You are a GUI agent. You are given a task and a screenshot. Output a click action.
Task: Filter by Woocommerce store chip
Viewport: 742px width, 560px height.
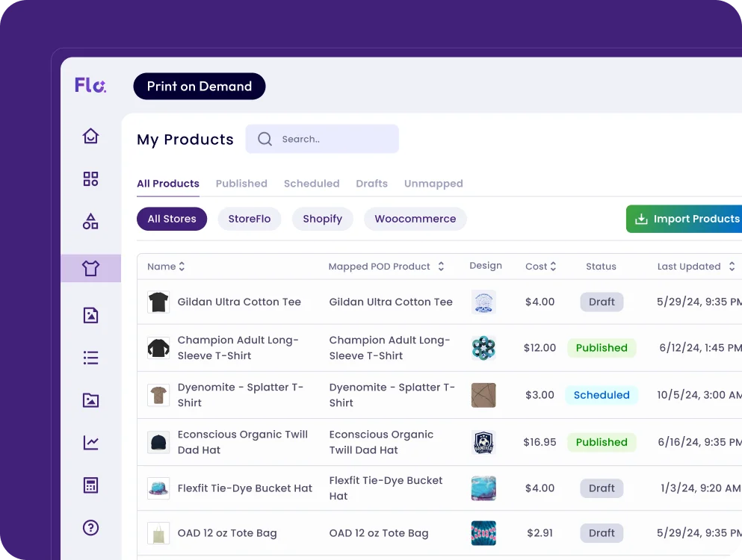pyautogui.click(x=415, y=219)
